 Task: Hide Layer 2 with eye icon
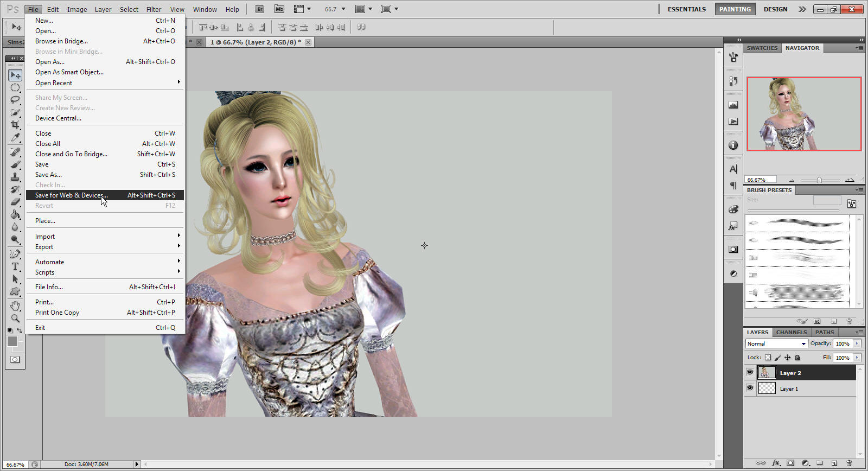click(x=750, y=372)
